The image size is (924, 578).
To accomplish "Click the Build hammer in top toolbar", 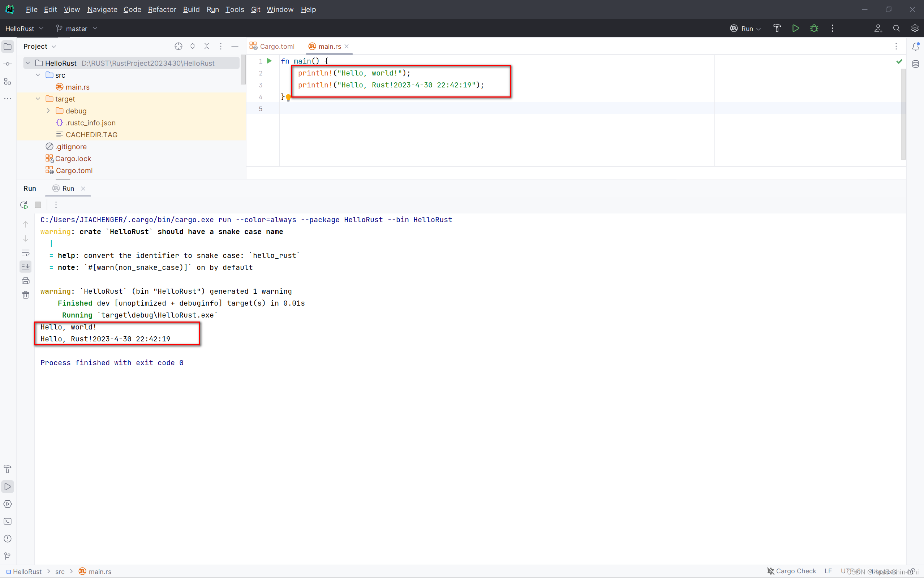I will tap(777, 28).
